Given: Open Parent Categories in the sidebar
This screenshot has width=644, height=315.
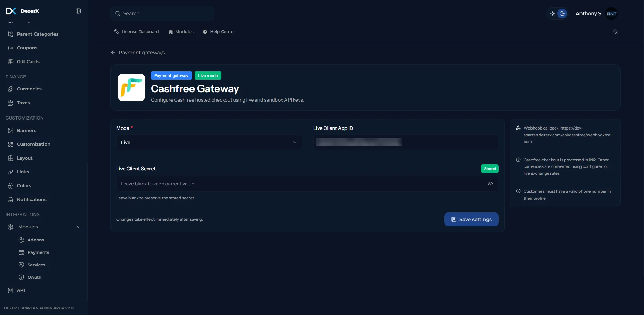Looking at the screenshot, I should coord(38,34).
